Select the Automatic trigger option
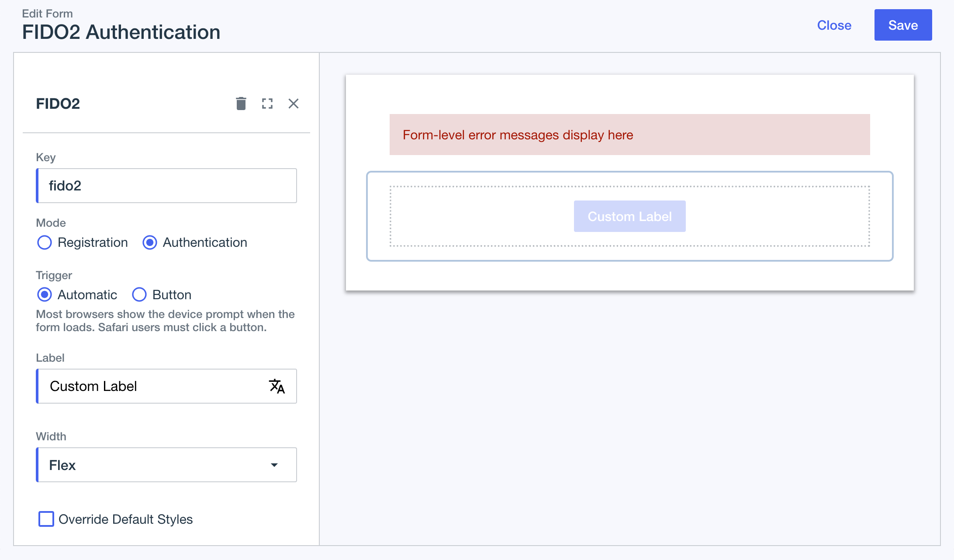This screenshot has width=954, height=560. point(44,294)
